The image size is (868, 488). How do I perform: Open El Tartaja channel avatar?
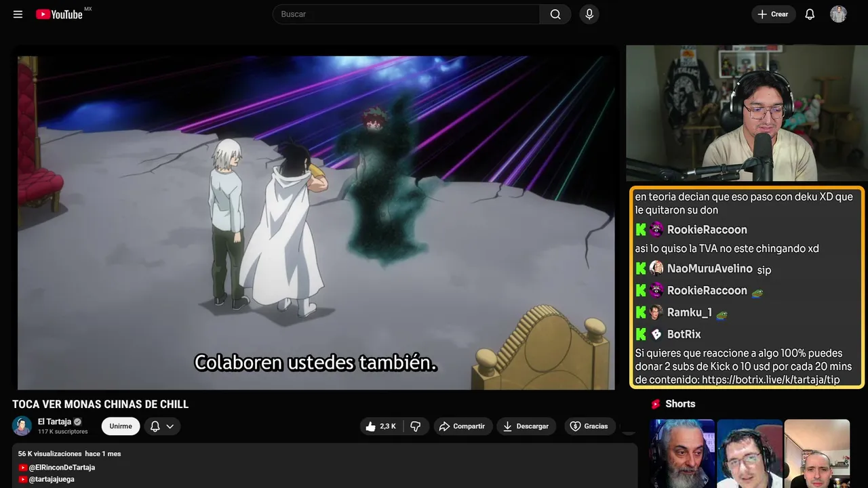tap(22, 426)
